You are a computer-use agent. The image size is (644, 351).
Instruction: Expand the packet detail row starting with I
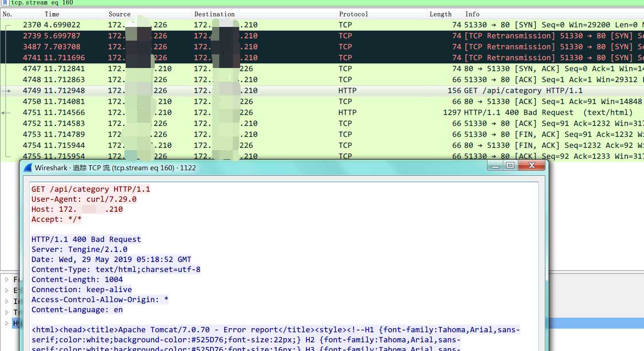(x=7, y=301)
